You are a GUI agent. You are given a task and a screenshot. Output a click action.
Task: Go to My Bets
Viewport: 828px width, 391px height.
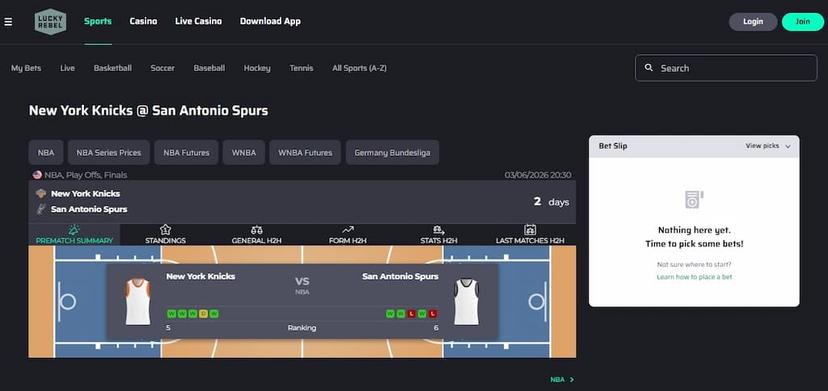pos(26,68)
